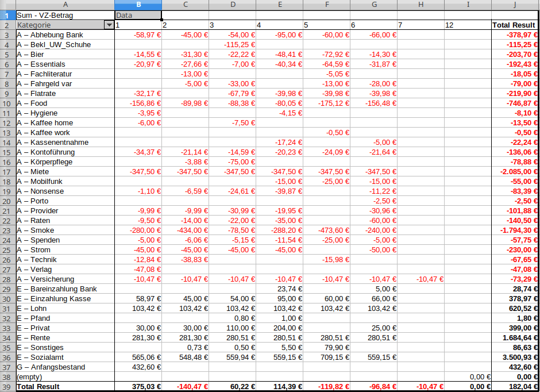Select the G – Anfangsbestand row label
Image resolution: width=540 pixels, height=392 pixels.
[x=64, y=367]
